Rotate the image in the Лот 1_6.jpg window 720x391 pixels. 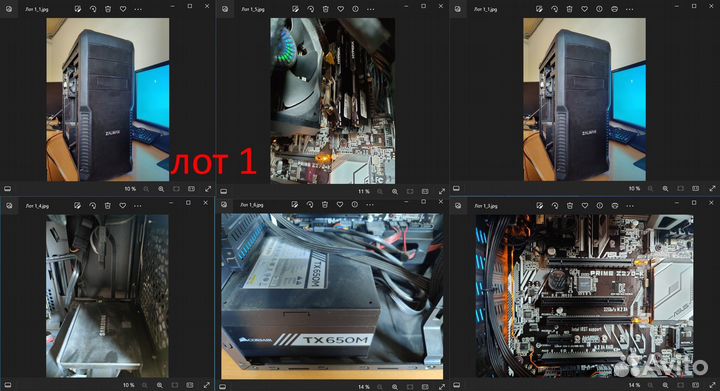click(310, 205)
